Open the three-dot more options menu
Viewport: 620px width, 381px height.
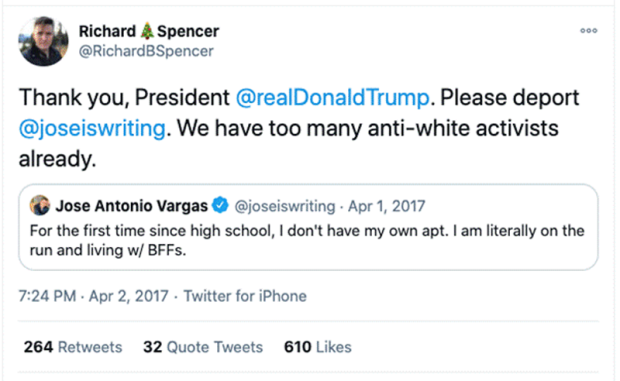click(x=588, y=30)
